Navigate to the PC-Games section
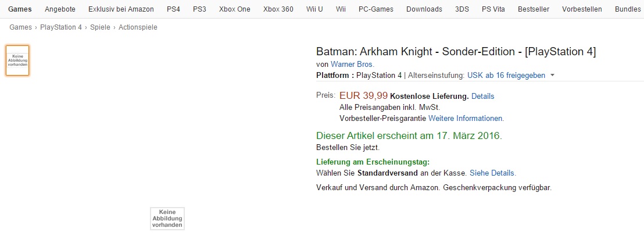The width and height of the screenshot is (644, 239). 375,9
